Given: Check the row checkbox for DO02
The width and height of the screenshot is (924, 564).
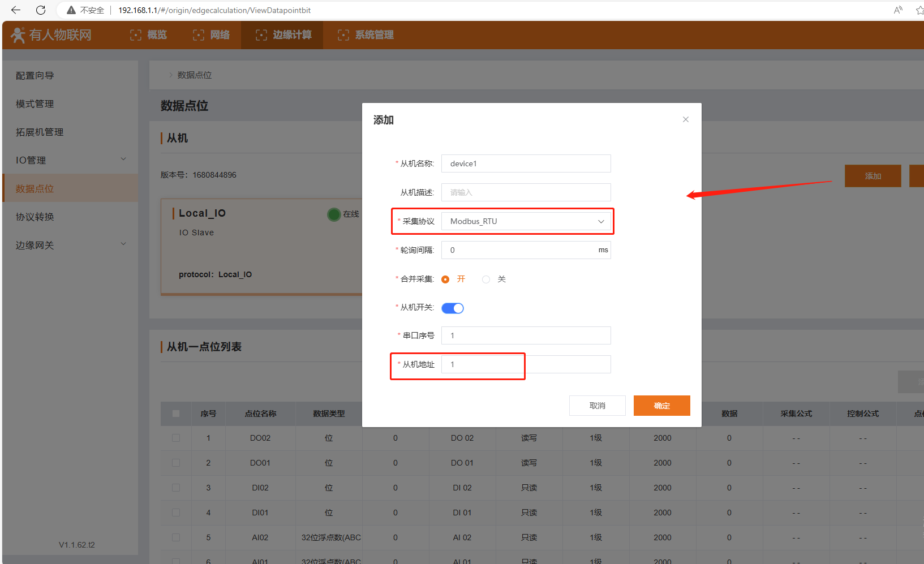Looking at the screenshot, I should pyautogui.click(x=176, y=438).
